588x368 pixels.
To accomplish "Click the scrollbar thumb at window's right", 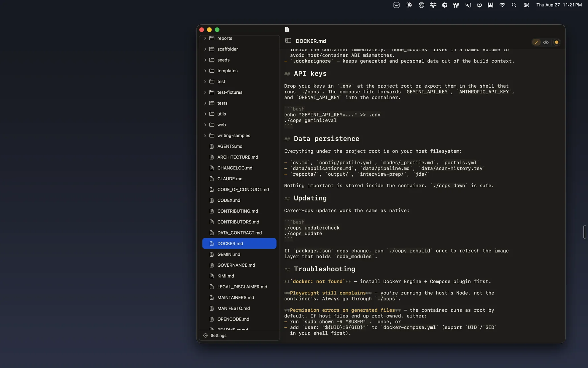I will 584,232.
